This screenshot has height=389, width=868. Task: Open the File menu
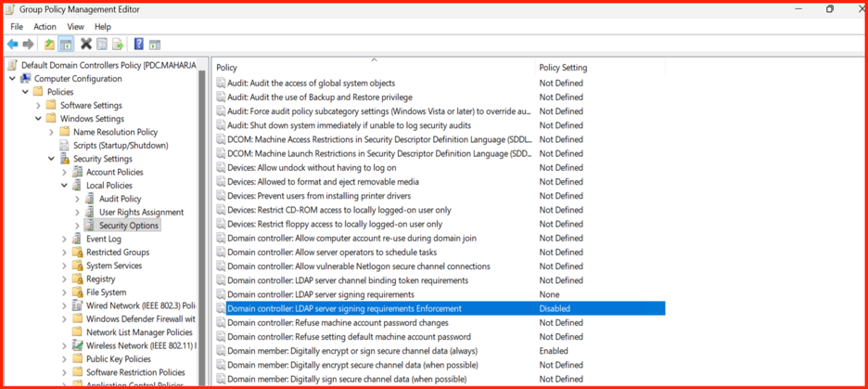point(17,27)
